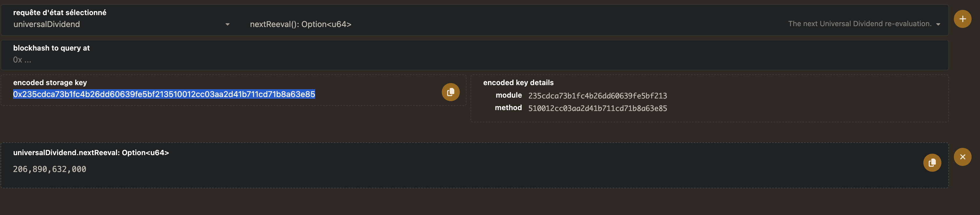
Task: Expand the nextReeval method dropdown arrow
Action: point(938,24)
